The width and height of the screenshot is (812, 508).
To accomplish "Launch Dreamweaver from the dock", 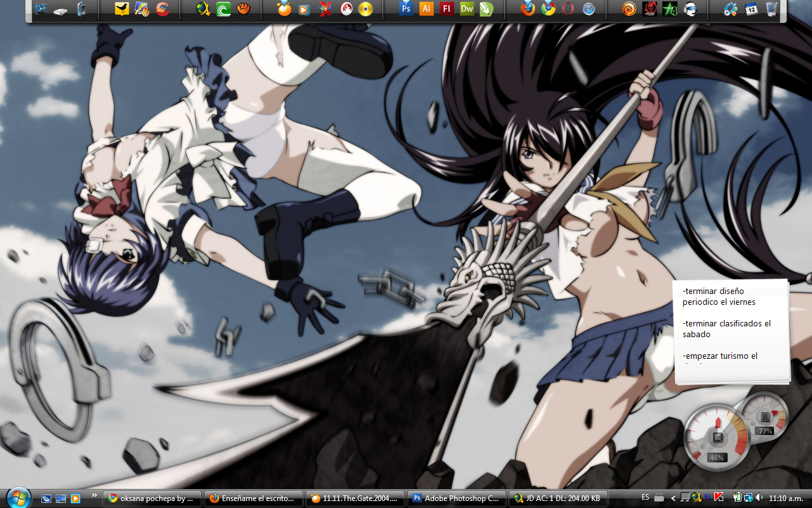I will (x=467, y=9).
